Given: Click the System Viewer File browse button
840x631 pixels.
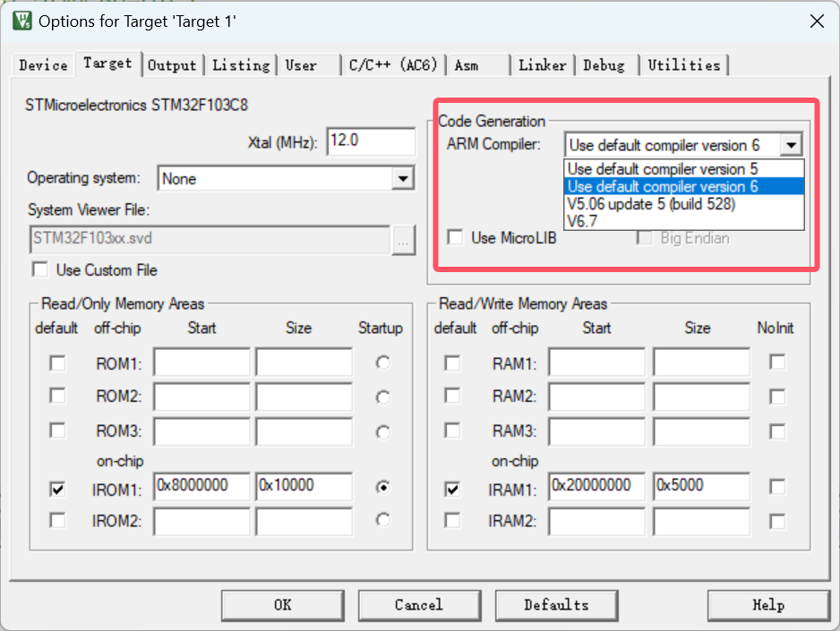Looking at the screenshot, I should [403, 240].
